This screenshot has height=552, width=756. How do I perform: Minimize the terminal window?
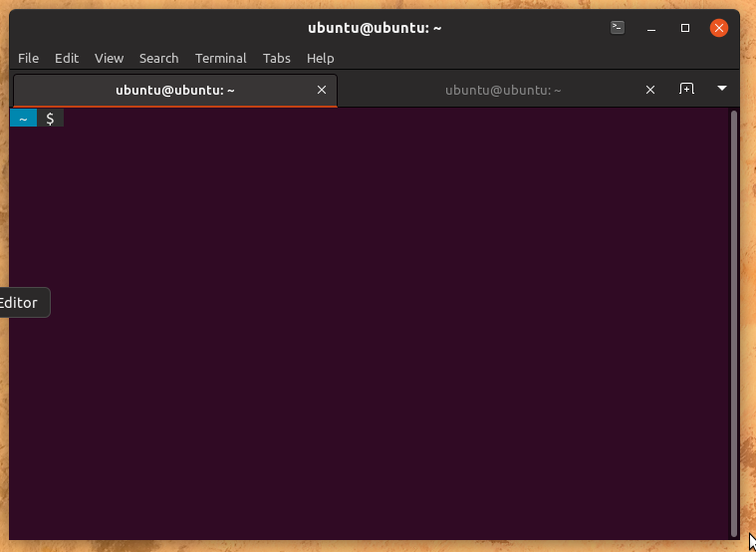point(650,28)
